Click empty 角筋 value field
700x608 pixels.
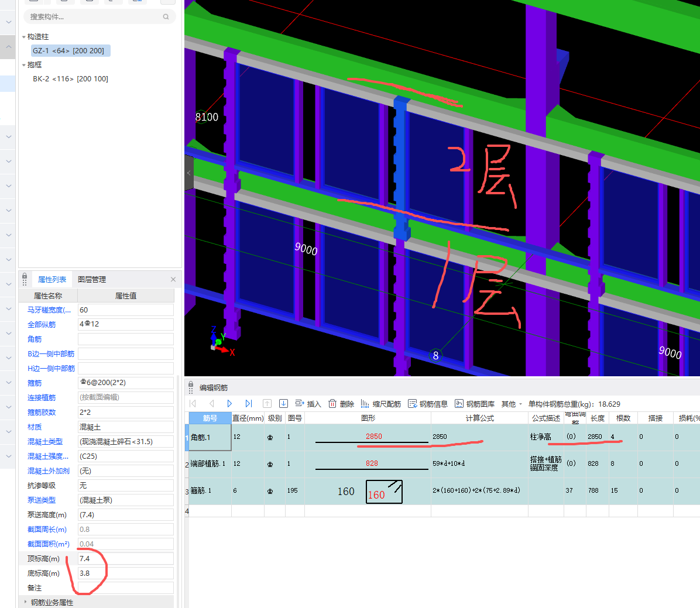point(125,339)
